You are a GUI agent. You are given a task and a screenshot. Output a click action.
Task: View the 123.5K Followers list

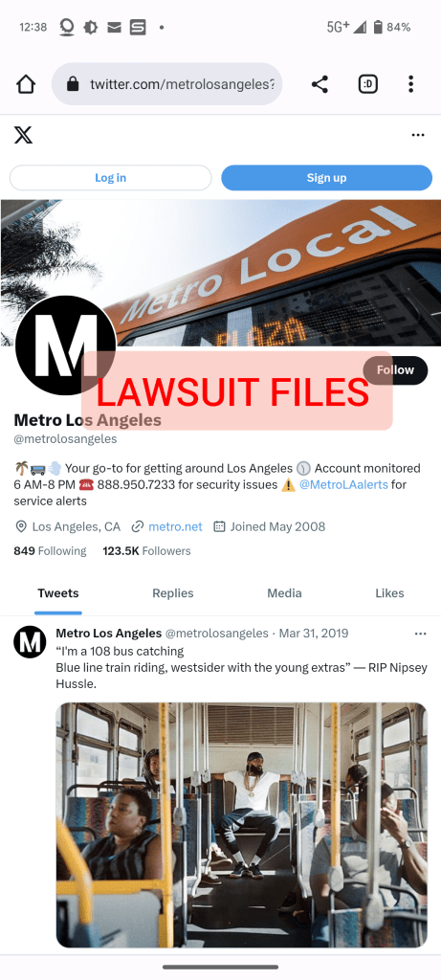146,550
